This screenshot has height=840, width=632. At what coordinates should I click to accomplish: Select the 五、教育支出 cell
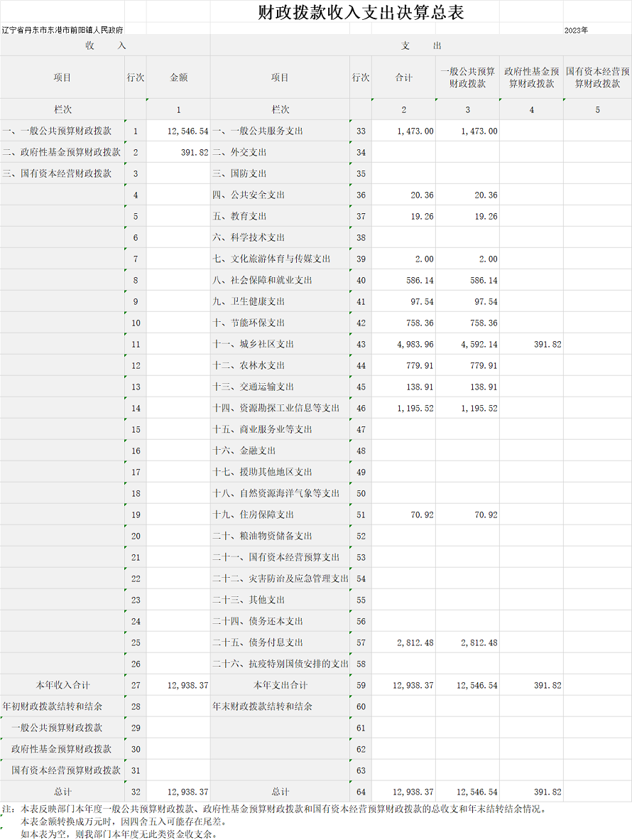pyautogui.click(x=280, y=217)
